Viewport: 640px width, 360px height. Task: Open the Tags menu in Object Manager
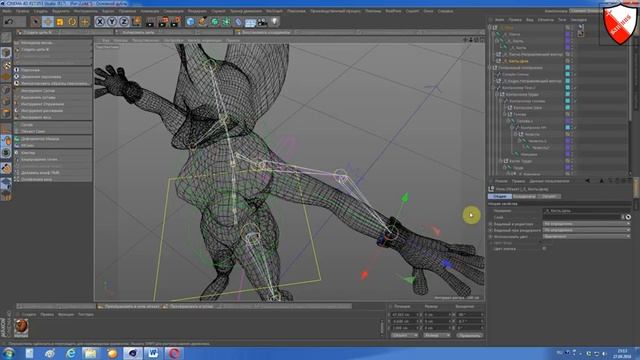click(x=562, y=20)
